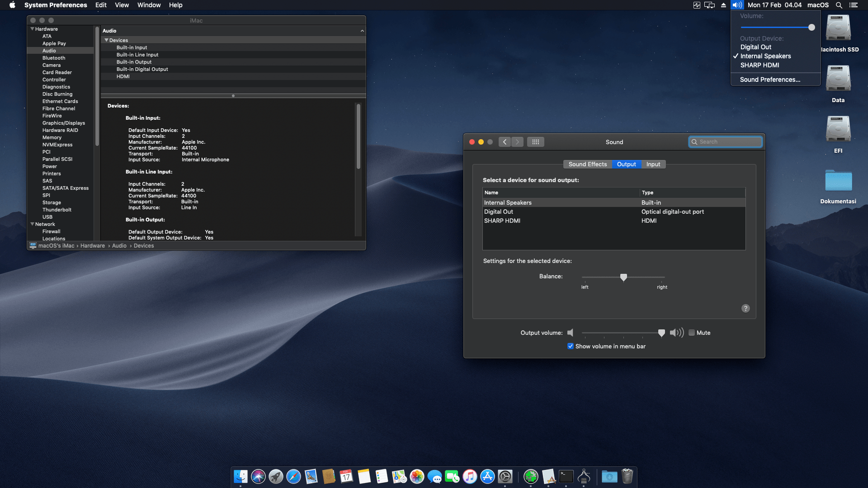Screen dimensions: 868x488
Task: Open the help question-mark in Sound preferences
Action: coord(745,308)
